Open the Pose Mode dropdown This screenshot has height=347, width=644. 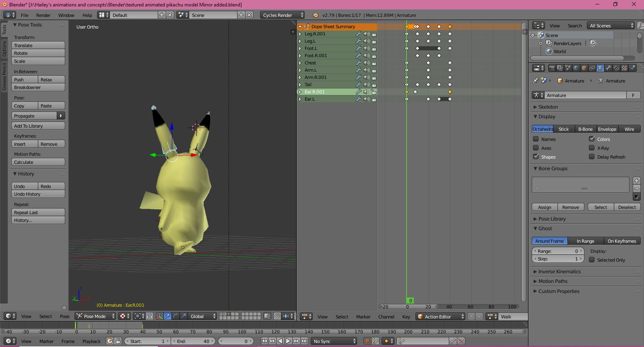95,316
